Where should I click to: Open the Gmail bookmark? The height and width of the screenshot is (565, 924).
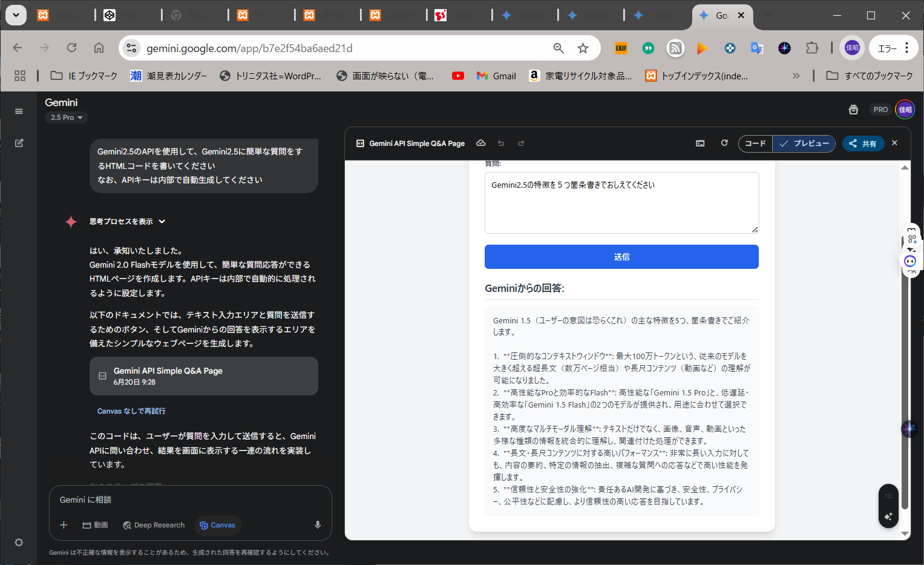(x=496, y=76)
